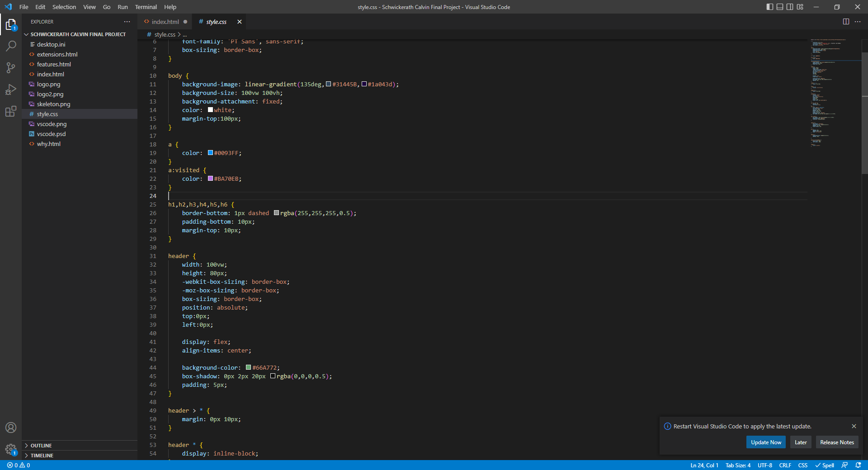
Task: Open editor More Actions ellipsis
Action: point(858,22)
